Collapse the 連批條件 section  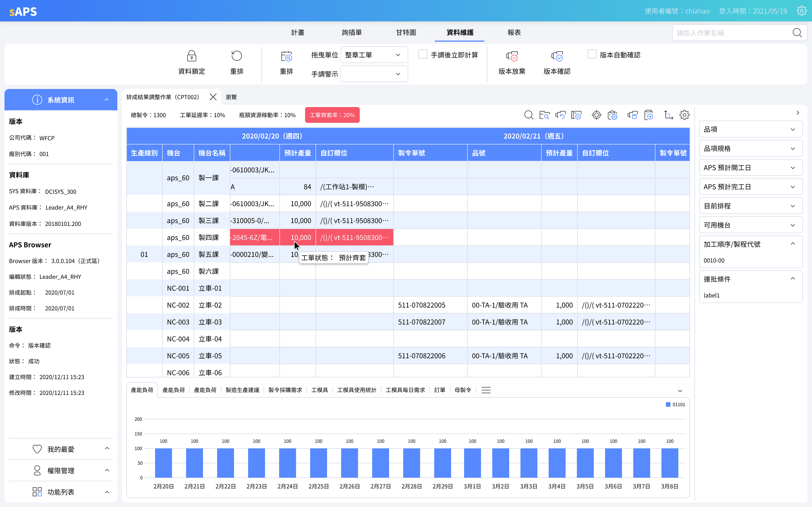[793, 279]
